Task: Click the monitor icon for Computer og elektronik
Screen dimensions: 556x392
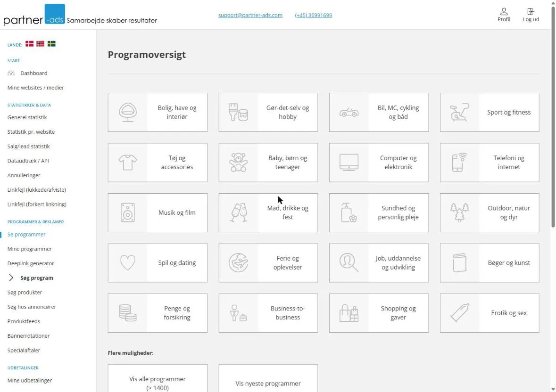Action: [349, 163]
